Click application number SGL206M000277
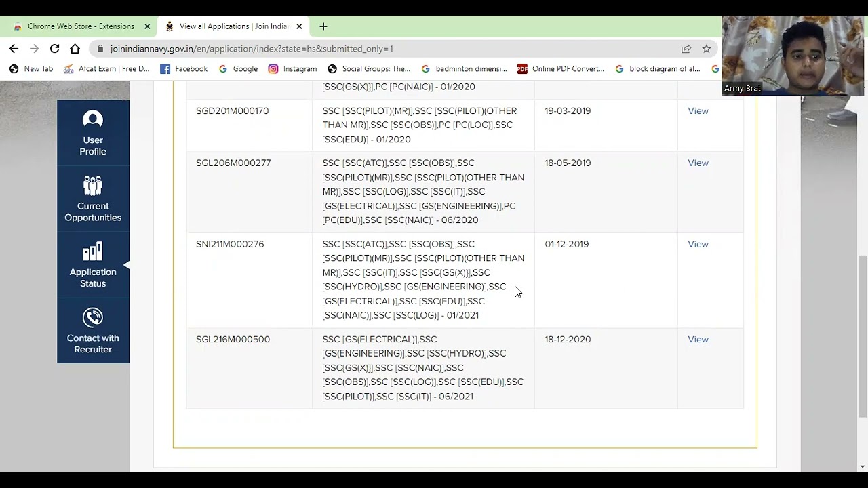Image resolution: width=868 pixels, height=488 pixels. tap(233, 163)
